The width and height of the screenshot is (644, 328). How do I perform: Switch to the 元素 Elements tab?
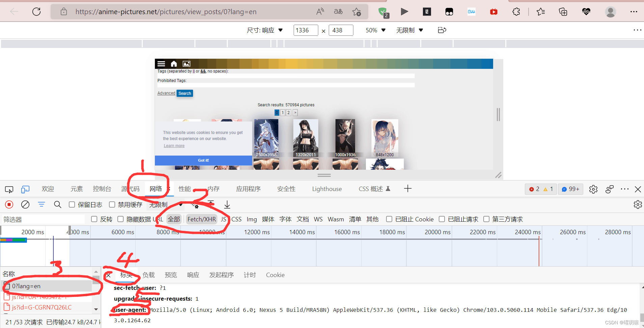point(77,189)
